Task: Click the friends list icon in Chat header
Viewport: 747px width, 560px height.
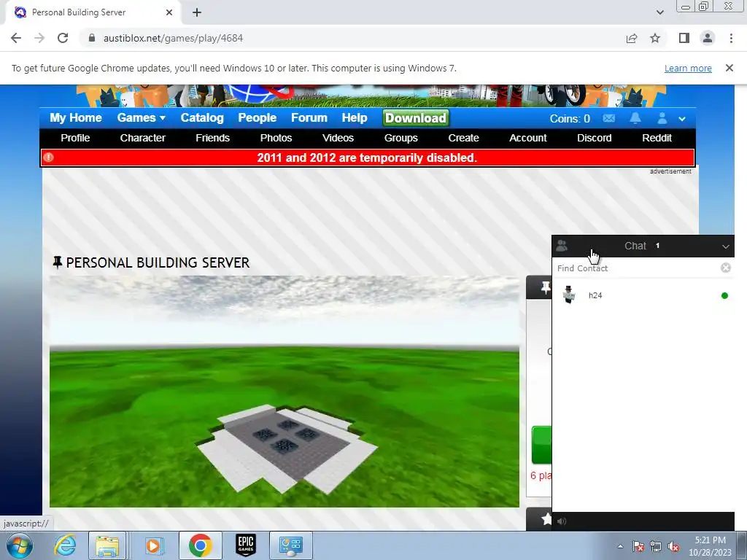Action: pos(562,246)
